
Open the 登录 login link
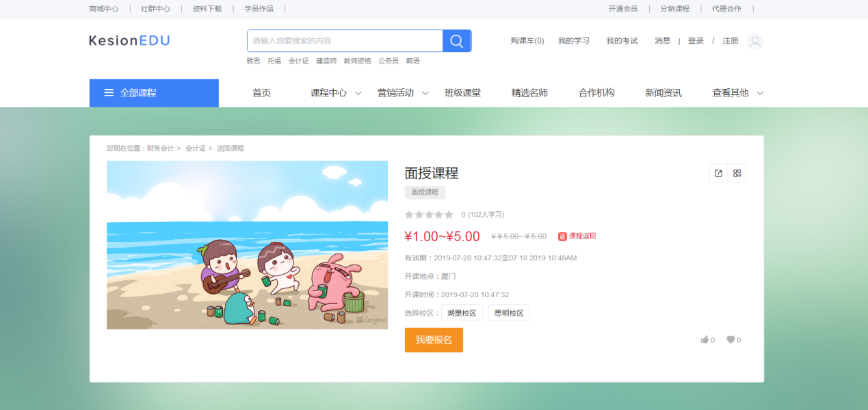coord(695,40)
